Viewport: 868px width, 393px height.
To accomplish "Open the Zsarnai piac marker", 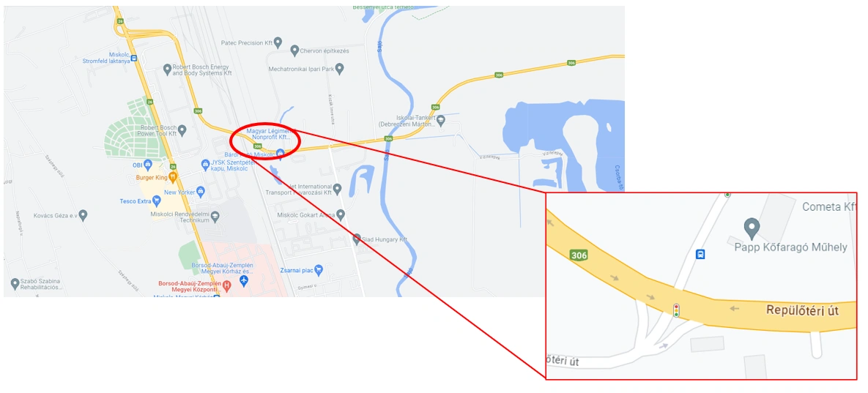I will coord(319,270).
